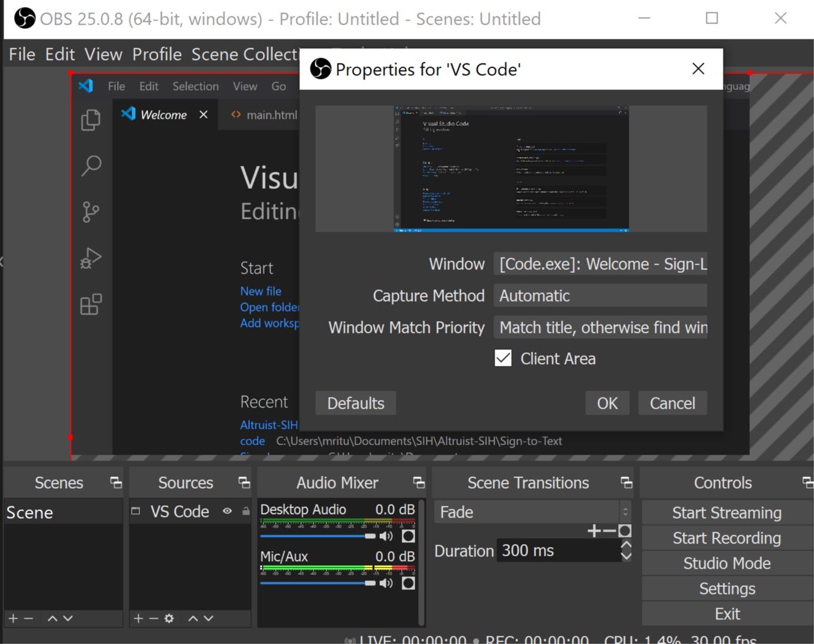Click New file link in VS Code preview

tap(261, 291)
